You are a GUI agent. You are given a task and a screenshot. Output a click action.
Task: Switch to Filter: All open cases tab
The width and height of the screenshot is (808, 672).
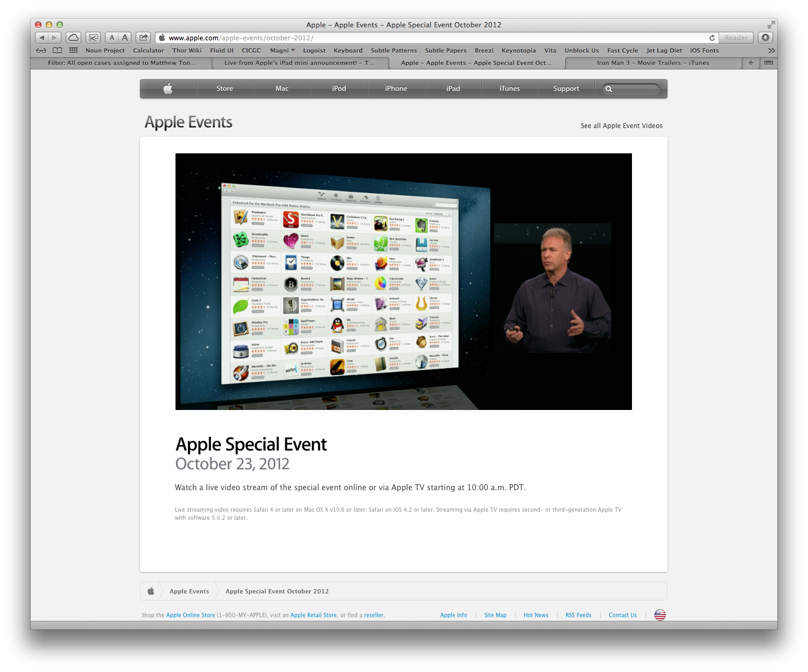[122, 63]
